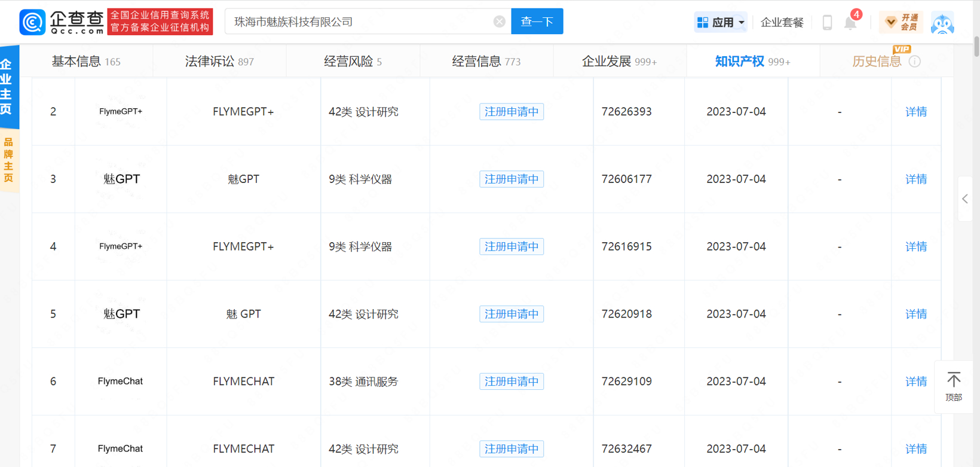Clear the search box with the X icon
Image resolution: width=980 pixels, height=467 pixels.
500,22
